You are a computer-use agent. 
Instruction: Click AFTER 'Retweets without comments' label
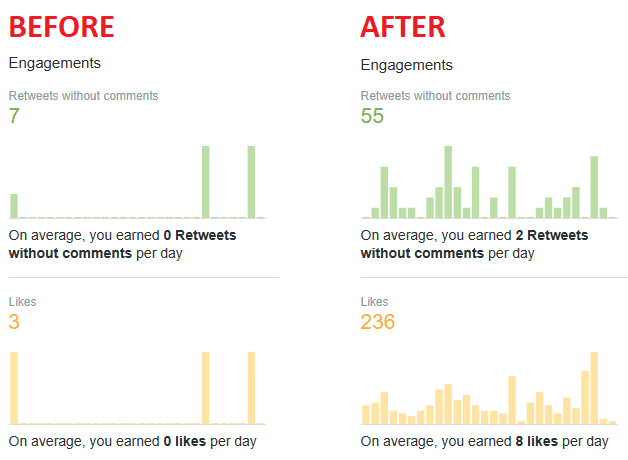click(x=435, y=96)
